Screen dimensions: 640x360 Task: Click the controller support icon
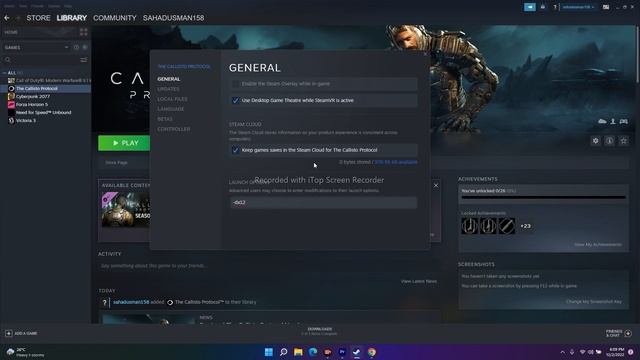[x=624, y=121]
